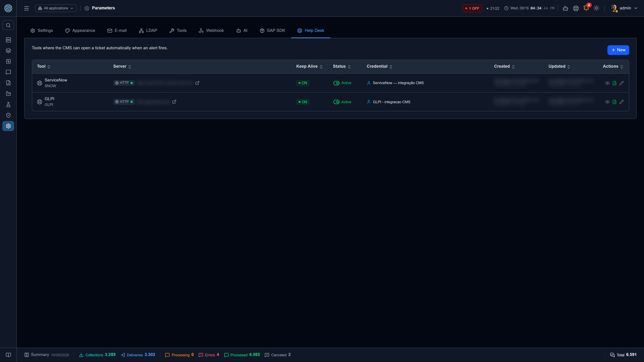The height and width of the screenshot is (362, 644).
Task: Open the search icon in the sidebar
Action: 8,25
